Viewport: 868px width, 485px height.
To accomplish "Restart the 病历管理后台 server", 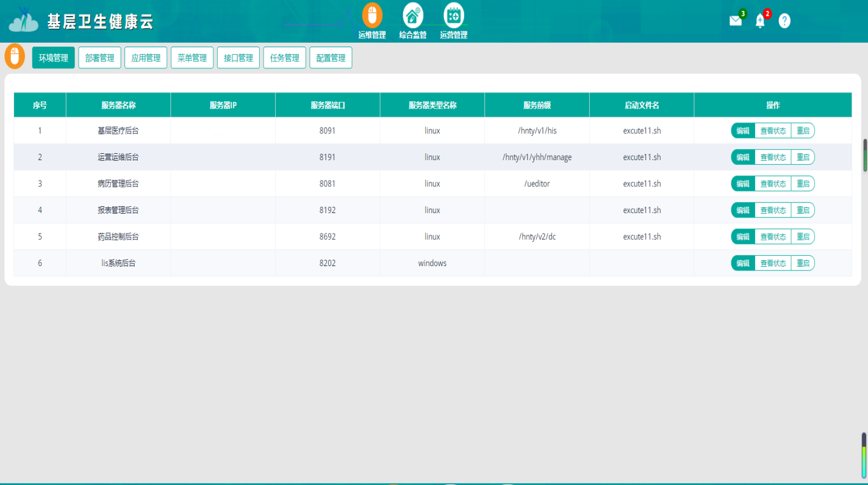I will tap(803, 184).
